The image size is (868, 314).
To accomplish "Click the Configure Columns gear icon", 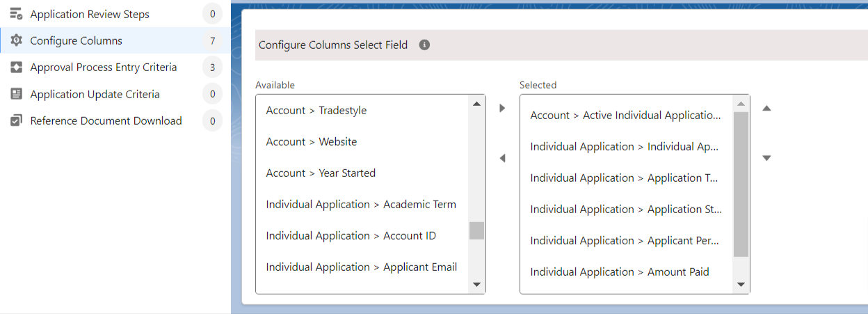I will [x=16, y=40].
